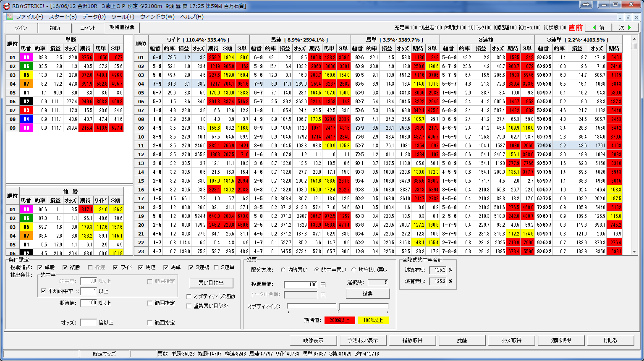Select orange horse 07 in 単勝 table

(26, 84)
